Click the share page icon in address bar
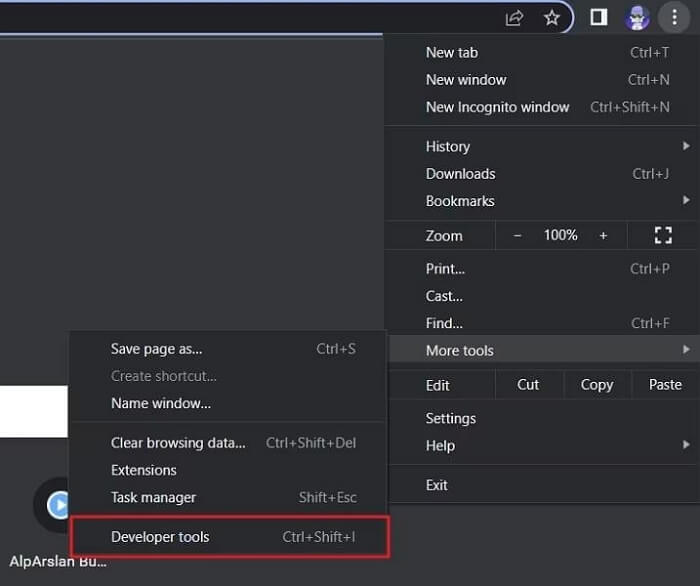 click(x=514, y=18)
